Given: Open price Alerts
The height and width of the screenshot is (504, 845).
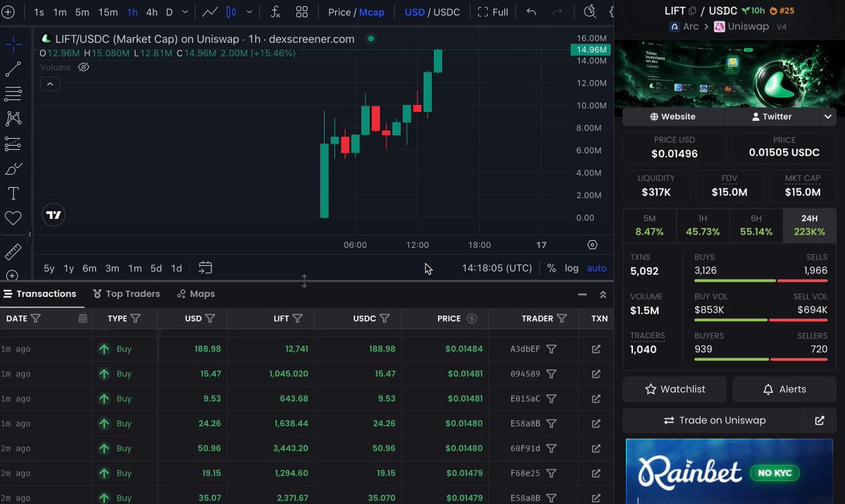Looking at the screenshot, I should (x=784, y=389).
